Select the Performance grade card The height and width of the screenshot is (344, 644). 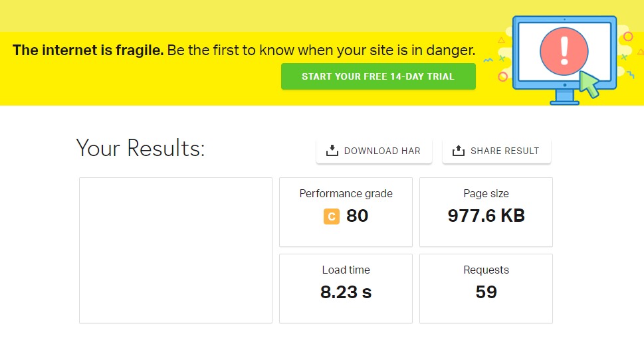[346, 213]
